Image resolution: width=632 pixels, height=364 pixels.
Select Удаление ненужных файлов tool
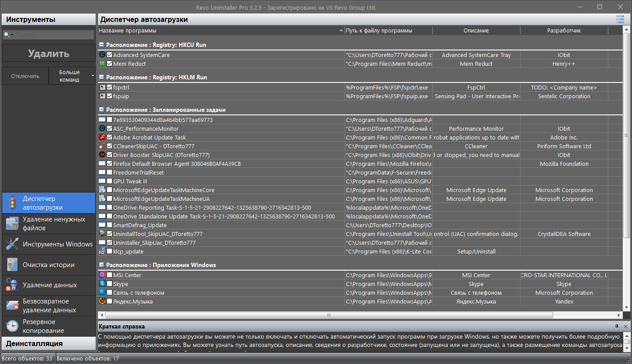coord(49,224)
